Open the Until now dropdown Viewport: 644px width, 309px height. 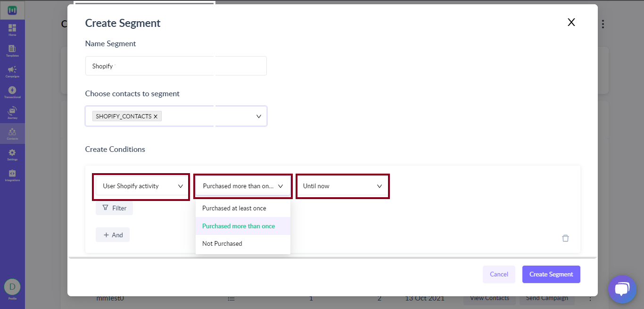point(342,186)
